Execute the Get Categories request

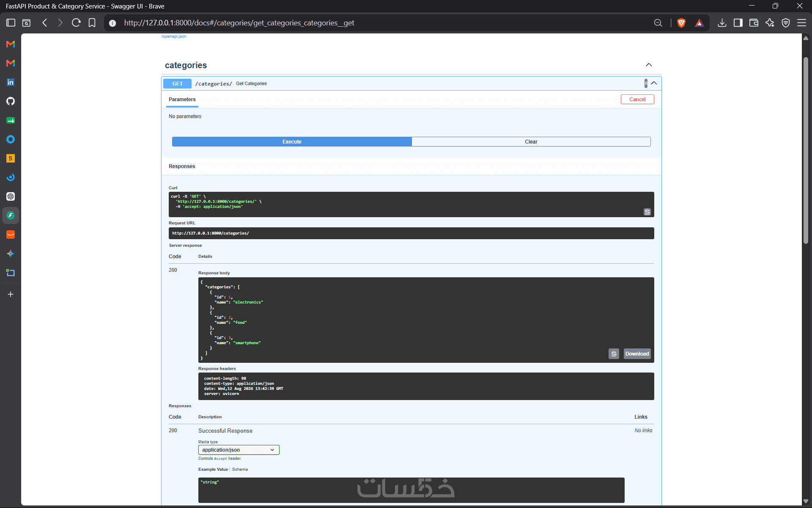[292, 142]
